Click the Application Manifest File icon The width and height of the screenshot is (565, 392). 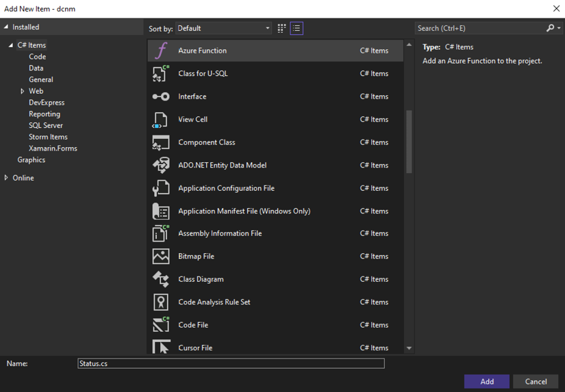pyautogui.click(x=161, y=211)
